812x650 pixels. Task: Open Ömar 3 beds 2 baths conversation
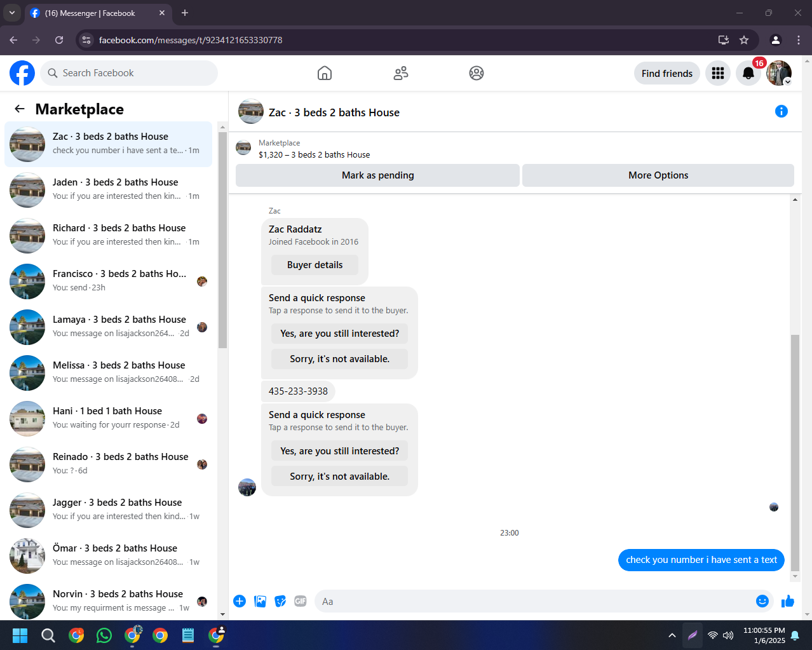tap(108, 555)
